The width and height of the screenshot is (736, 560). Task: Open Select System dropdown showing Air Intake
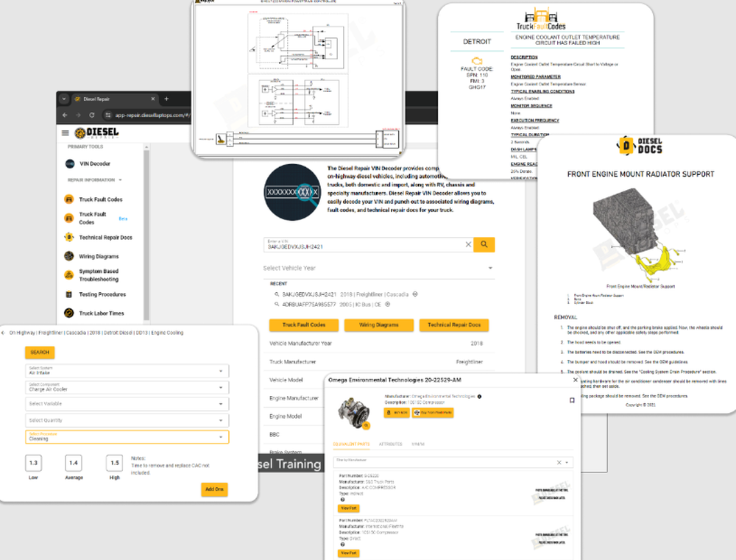tap(127, 371)
